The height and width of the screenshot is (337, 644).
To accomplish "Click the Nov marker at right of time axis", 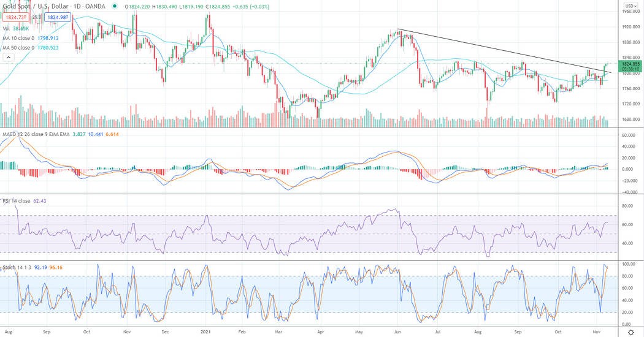I will click(x=596, y=331).
